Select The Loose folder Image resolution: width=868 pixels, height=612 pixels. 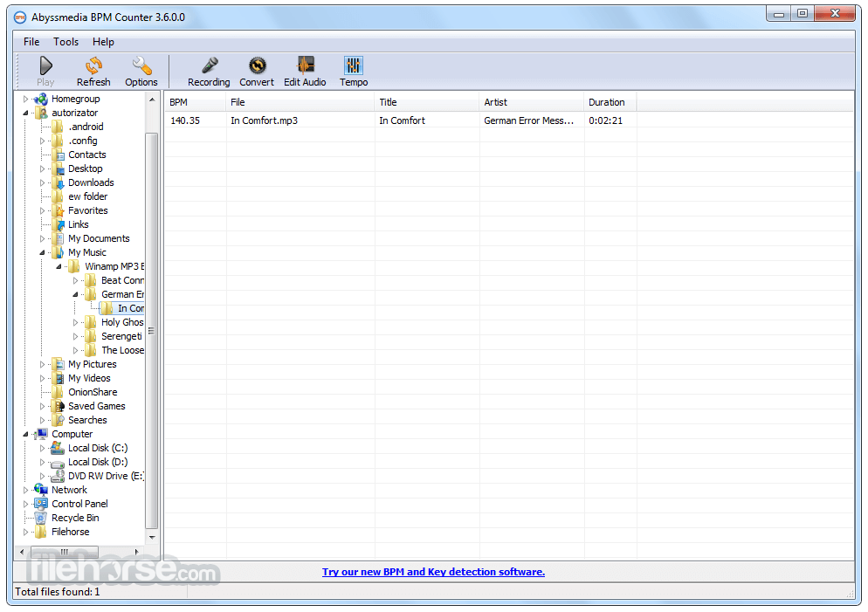click(122, 350)
